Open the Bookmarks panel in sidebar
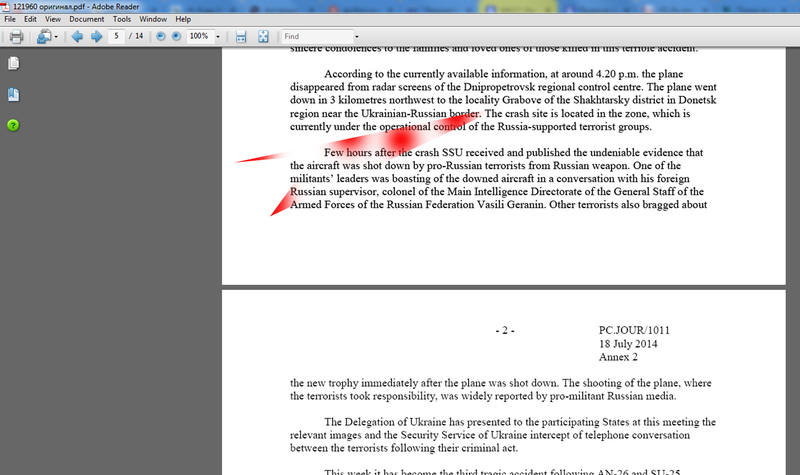800x475 pixels. coord(14,94)
